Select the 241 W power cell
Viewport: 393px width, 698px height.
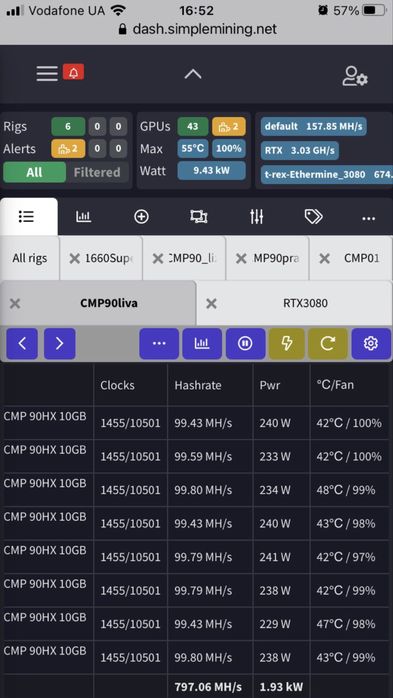pyautogui.click(x=275, y=557)
